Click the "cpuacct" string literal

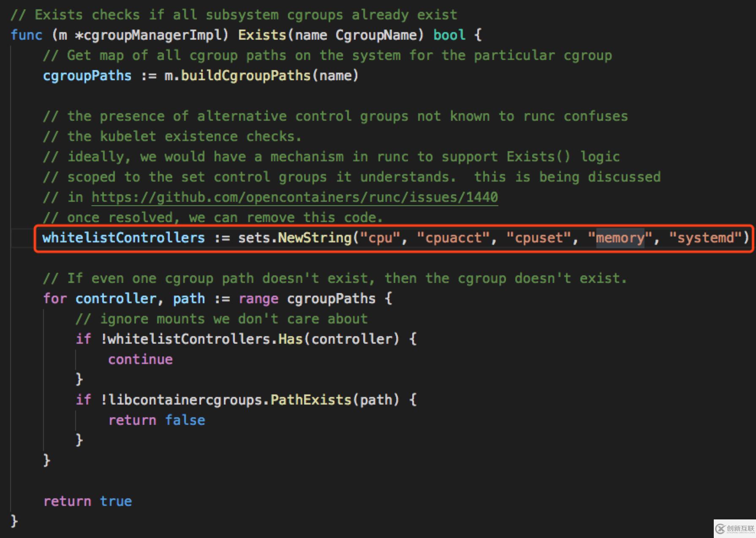point(454,238)
